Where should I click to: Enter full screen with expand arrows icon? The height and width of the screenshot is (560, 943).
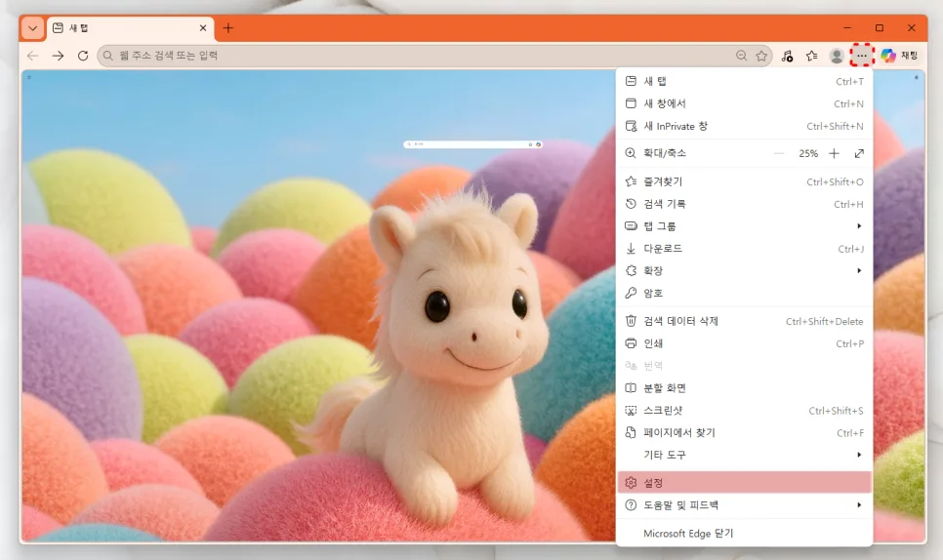click(x=859, y=154)
